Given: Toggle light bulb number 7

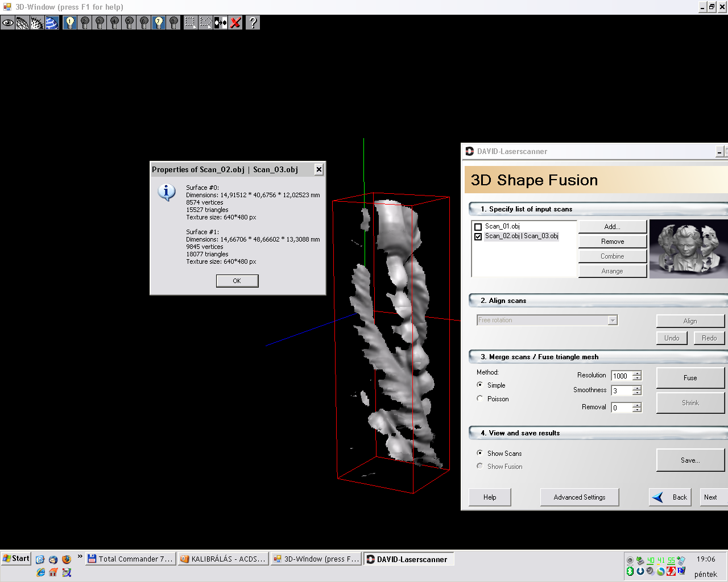Looking at the screenshot, I should pos(159,23).
